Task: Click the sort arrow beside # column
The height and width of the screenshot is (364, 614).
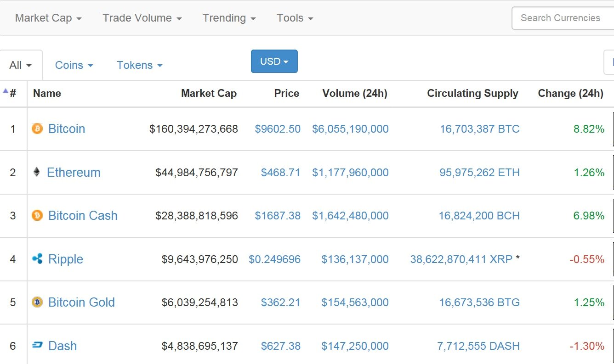Action: pyautogui.click(x=6, y=91)
